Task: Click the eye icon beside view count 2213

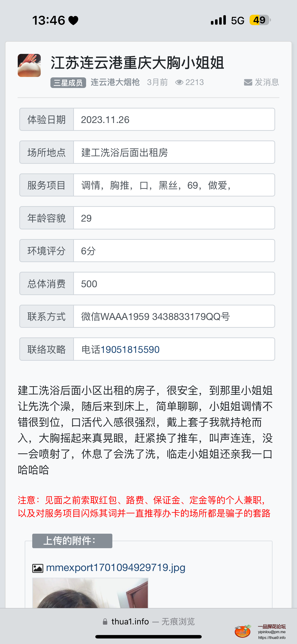Action: click(179, 82)
